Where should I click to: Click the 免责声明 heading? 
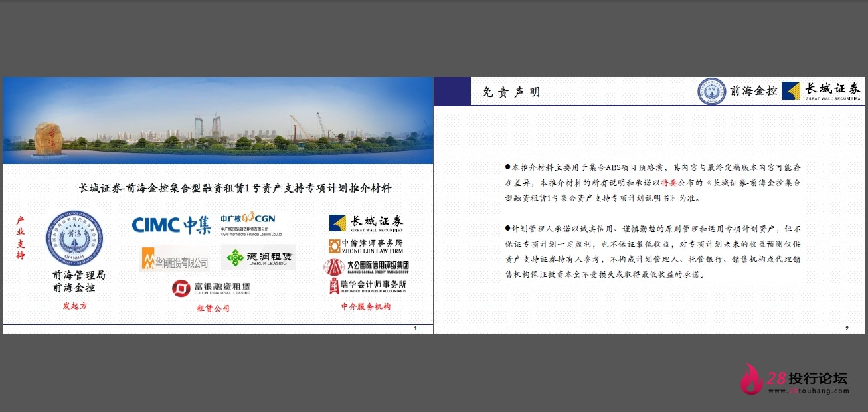[511, 92]
